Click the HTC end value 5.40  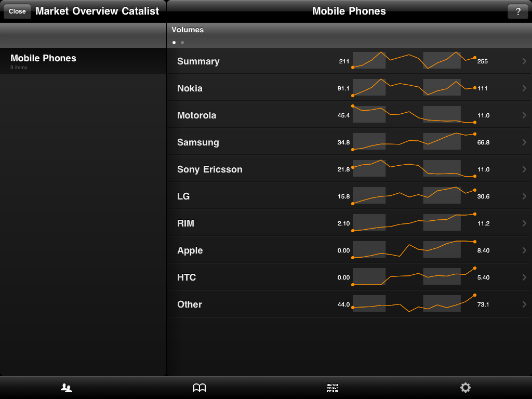[x=483, y=277]
